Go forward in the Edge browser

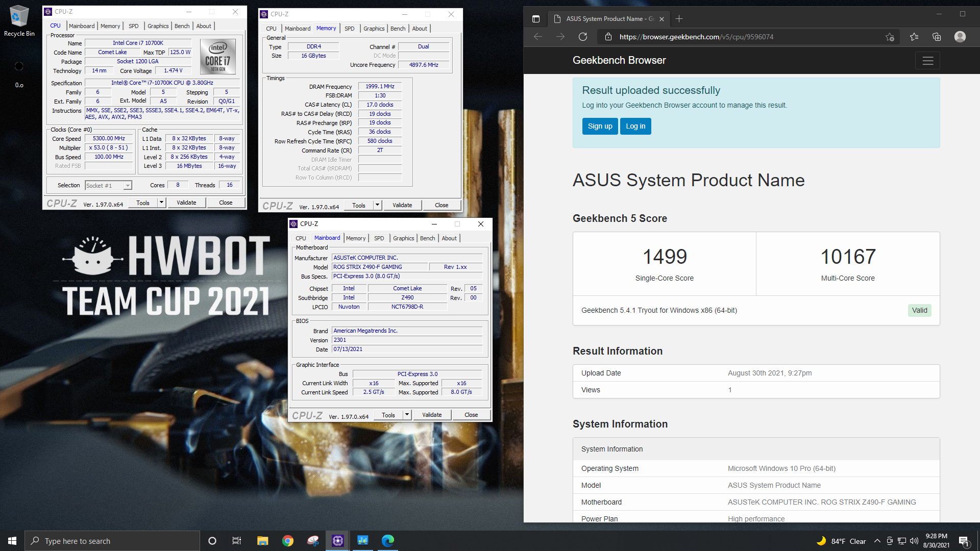point(560,37)
